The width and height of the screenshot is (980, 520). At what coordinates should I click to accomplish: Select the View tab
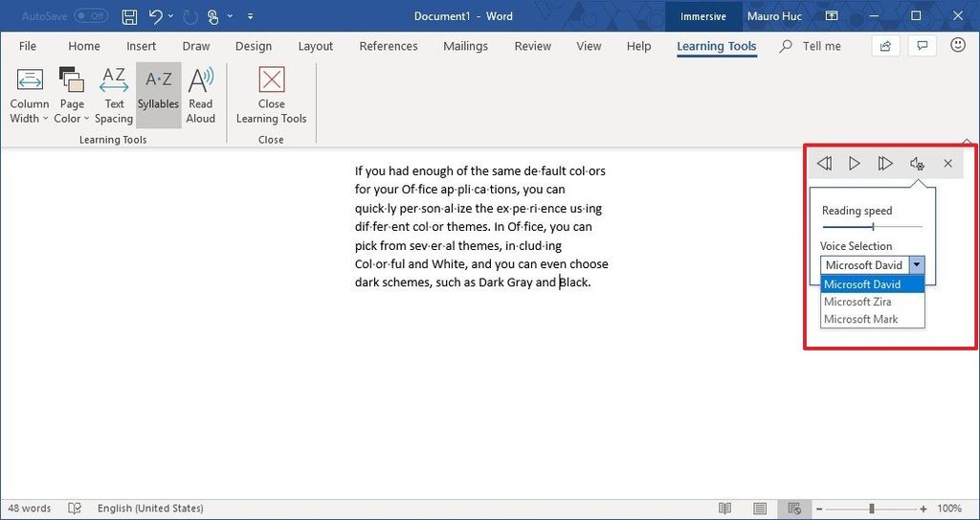point(589,46)
